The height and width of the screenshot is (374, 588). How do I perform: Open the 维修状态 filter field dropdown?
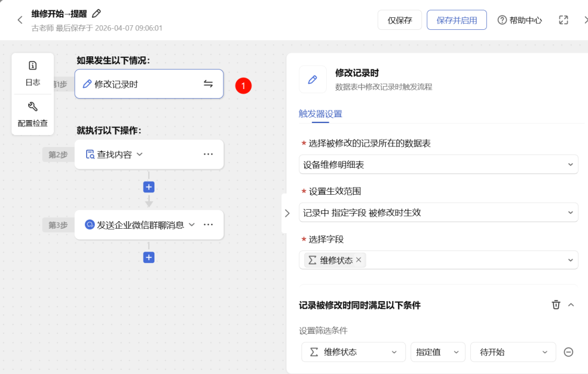[353, 352]
